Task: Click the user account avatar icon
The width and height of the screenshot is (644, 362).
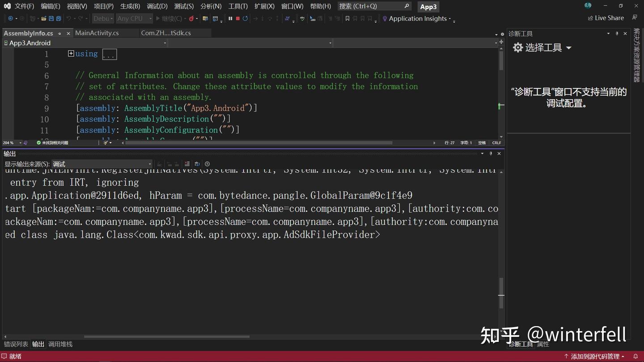Action: tap(588, 5)
